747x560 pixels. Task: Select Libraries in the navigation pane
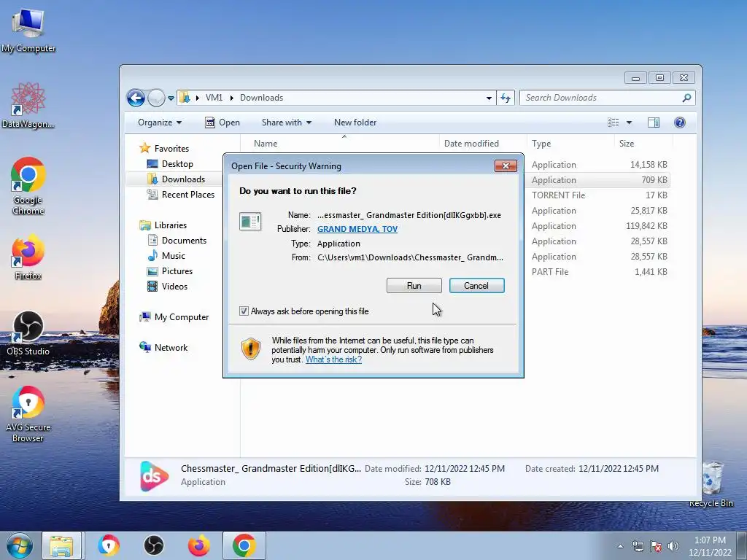click(171, 225)
